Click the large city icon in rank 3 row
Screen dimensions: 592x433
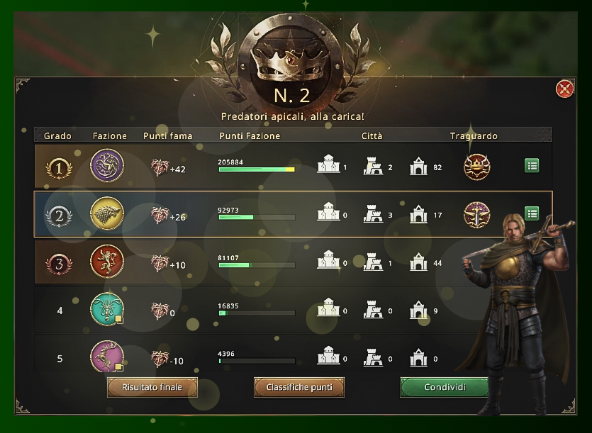328,260
